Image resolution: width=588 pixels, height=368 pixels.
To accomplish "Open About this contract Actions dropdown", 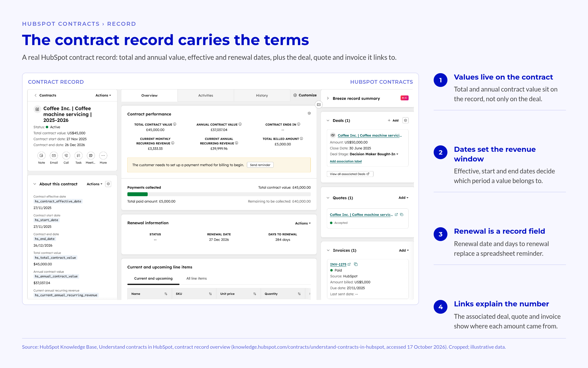I will (94, 184).
